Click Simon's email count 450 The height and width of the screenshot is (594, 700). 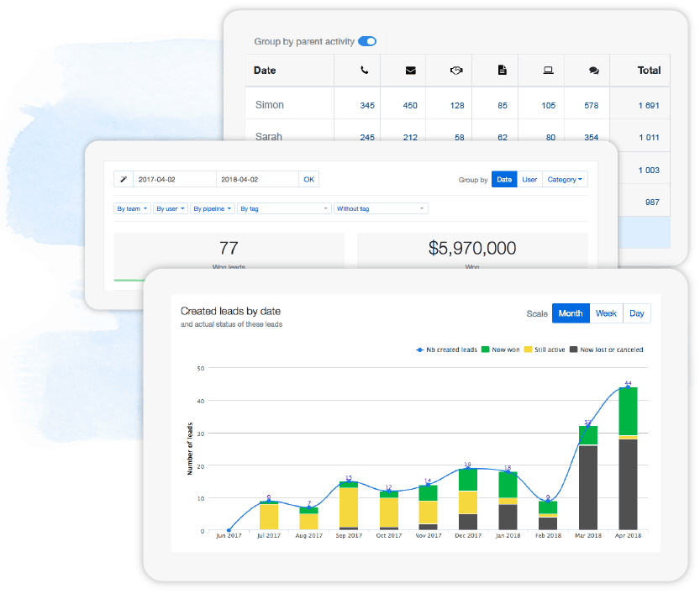410,105
